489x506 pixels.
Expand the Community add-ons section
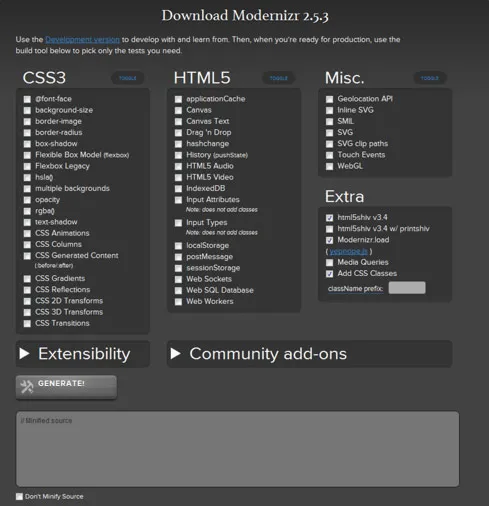click(x=309, y=354)
